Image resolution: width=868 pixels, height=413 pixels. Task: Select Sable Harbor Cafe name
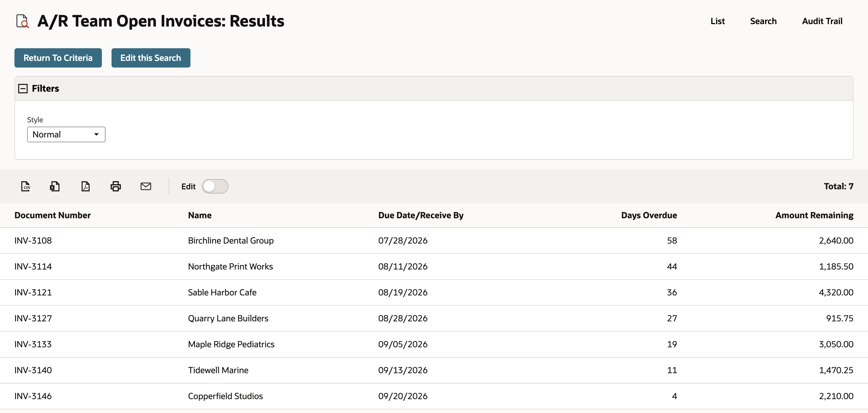pyautogui.click(x=222, y=292)
